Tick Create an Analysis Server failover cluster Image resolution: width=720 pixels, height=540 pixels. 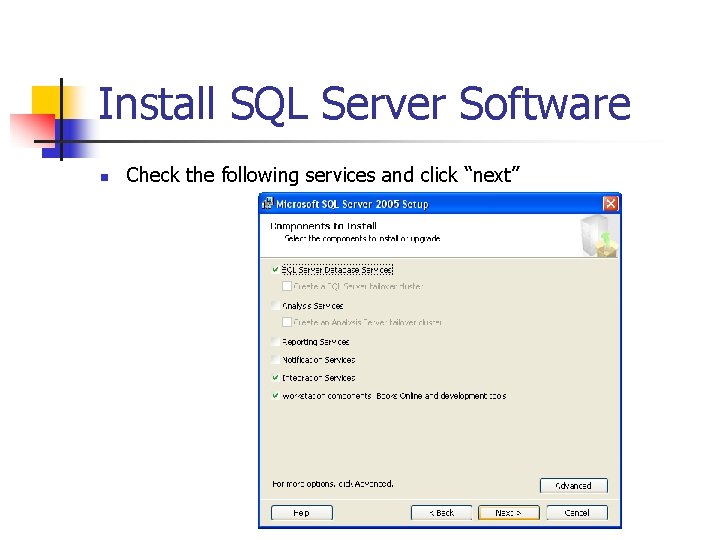click(287, 322)
